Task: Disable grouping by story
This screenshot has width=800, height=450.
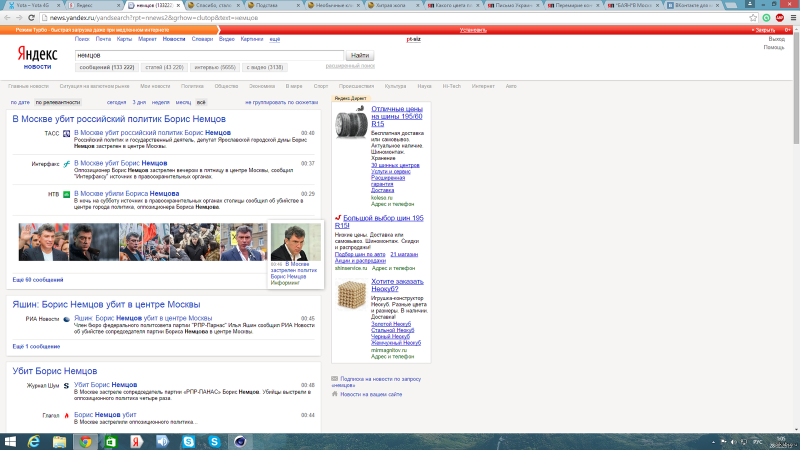Action: 283,102
